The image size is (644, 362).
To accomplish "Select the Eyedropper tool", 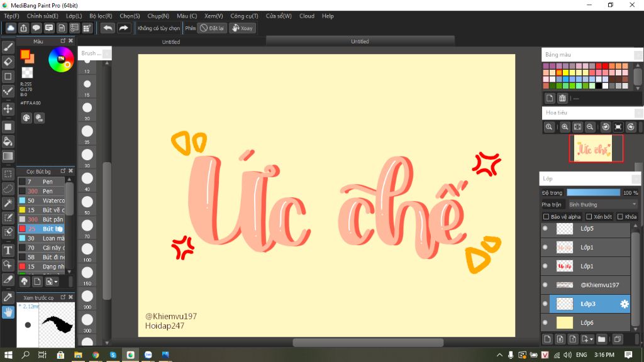I will click(8, 297).
